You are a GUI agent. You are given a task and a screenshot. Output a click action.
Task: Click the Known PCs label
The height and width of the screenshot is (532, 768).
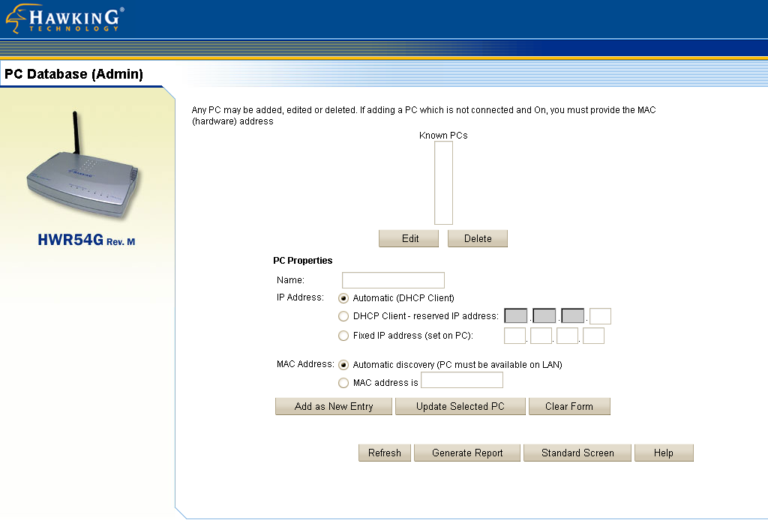click(x=443, y=136)
